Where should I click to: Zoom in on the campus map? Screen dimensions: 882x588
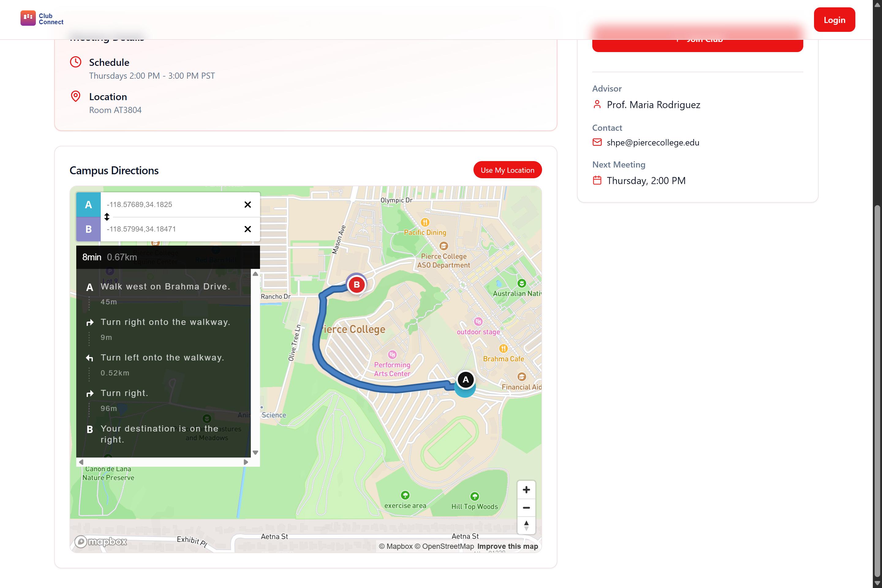click(x=526, y=490)
